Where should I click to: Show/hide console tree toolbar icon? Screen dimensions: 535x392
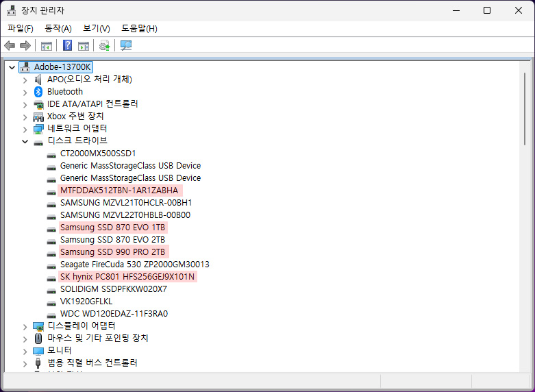point(47,46)
